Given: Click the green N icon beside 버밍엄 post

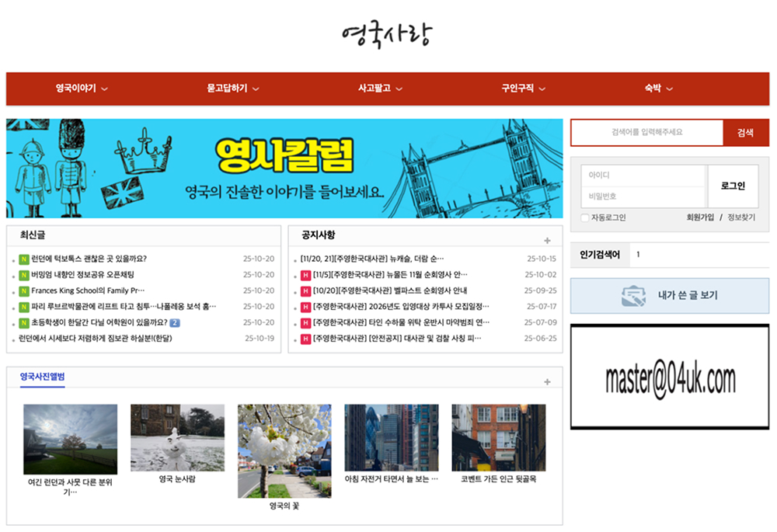Looking at the screenshot, I should pyautogui.click(x=24, y=275).
